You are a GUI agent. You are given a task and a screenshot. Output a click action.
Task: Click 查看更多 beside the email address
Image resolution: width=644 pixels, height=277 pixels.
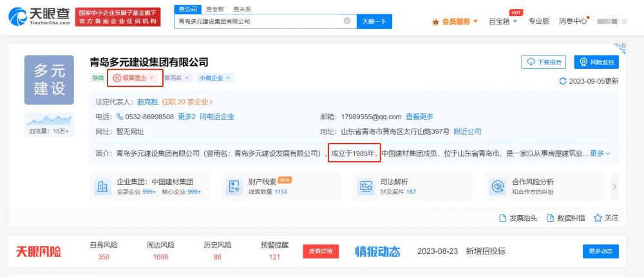(419, 117)
